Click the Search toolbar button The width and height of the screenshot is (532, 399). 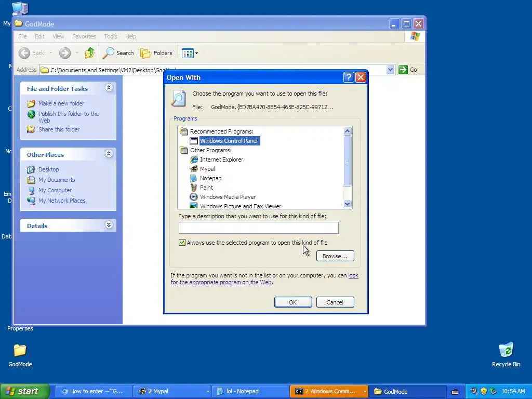pyautogui.click(x=118, y=53)
